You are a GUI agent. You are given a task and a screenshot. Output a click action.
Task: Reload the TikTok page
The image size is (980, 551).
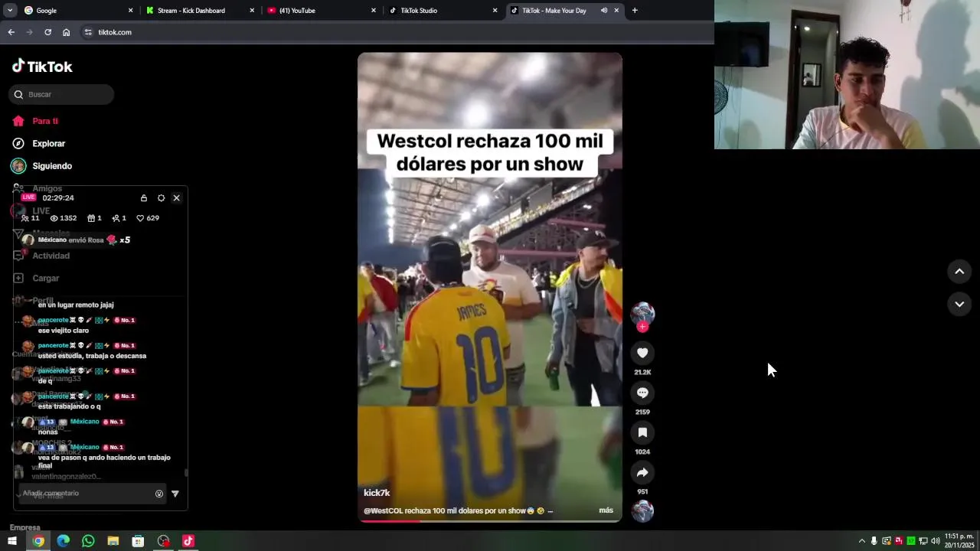47,32
